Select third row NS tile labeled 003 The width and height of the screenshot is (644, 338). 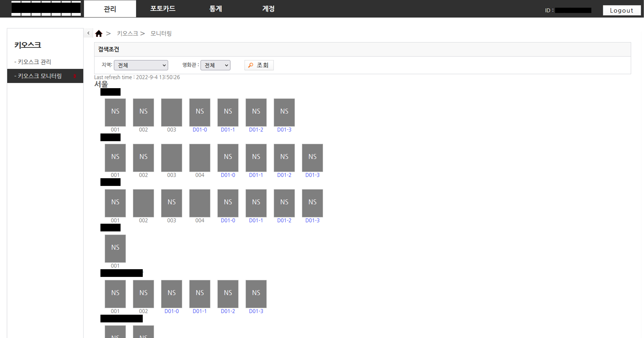pyautogui.click(x=172, y=203)
